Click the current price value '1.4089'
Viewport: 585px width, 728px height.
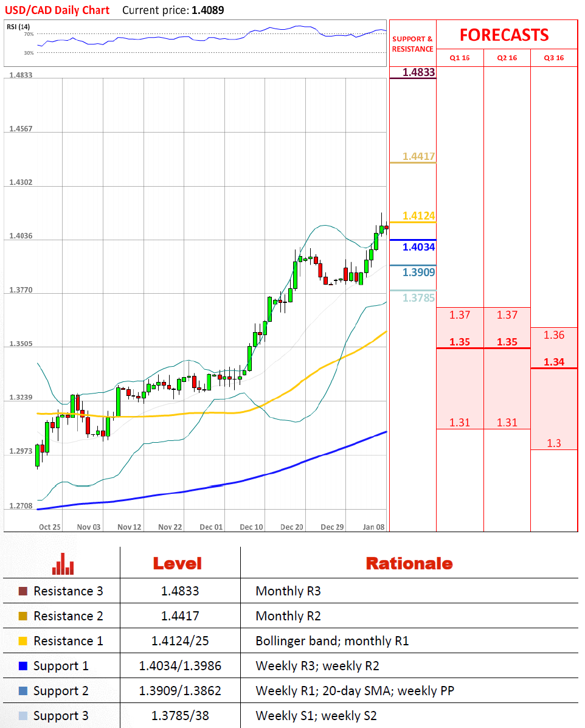point(207,10)
